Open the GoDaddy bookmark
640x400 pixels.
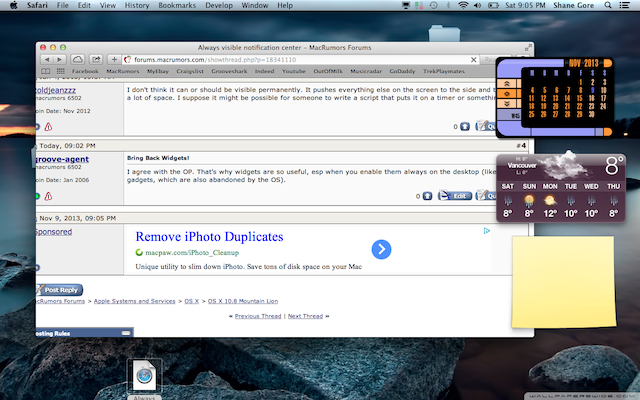tap(402, 71)
